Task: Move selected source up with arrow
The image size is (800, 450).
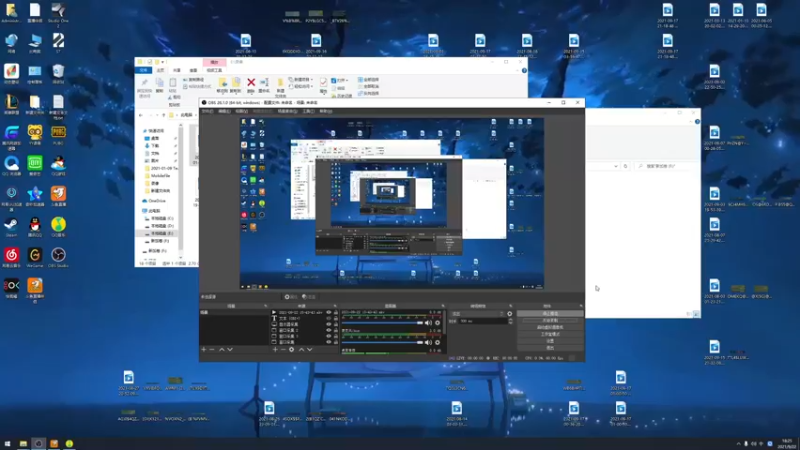Action: (301, 349)
